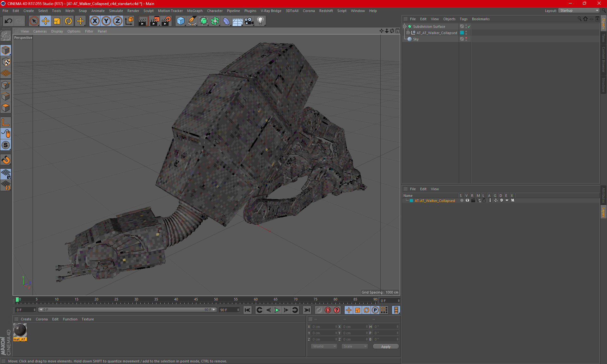
Task: Select the Move tool in top toolbar
Action: point(46,21)
